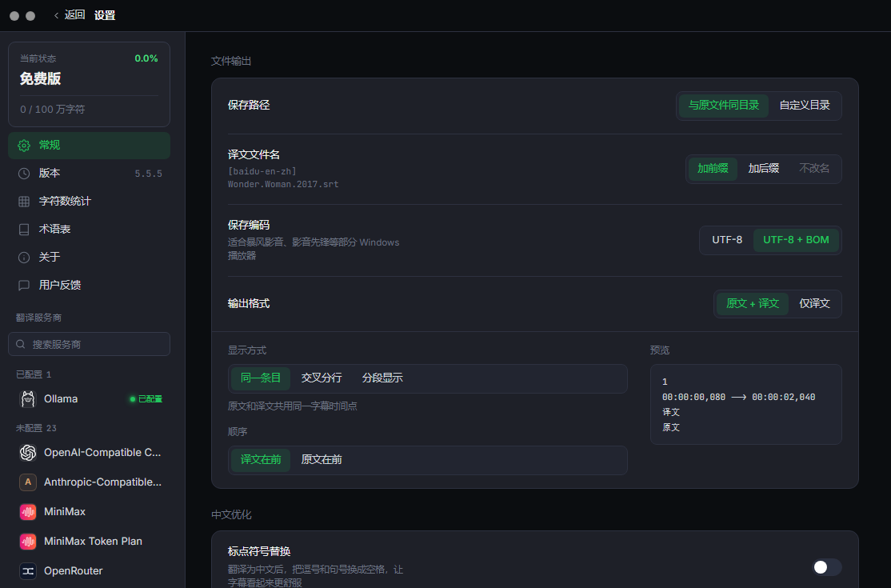891x588 pixels.
Task: Toggle the 标点符号替换 switch
Action: [827, 567]
